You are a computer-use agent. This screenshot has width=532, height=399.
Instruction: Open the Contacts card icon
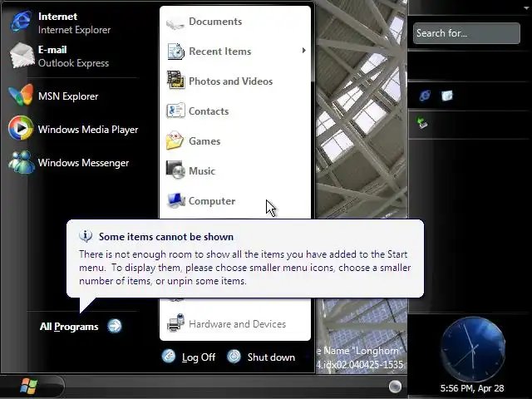[x=175, y=111]
